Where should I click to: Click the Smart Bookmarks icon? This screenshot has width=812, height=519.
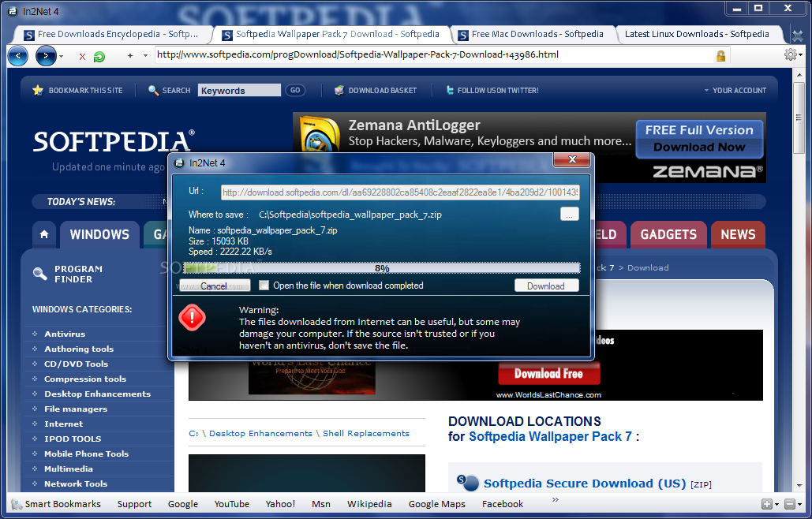17,504
